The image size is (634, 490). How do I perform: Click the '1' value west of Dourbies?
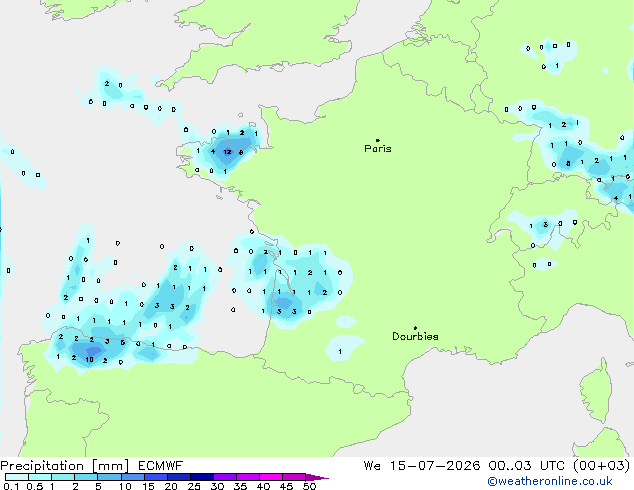click(x=340, y=351)
